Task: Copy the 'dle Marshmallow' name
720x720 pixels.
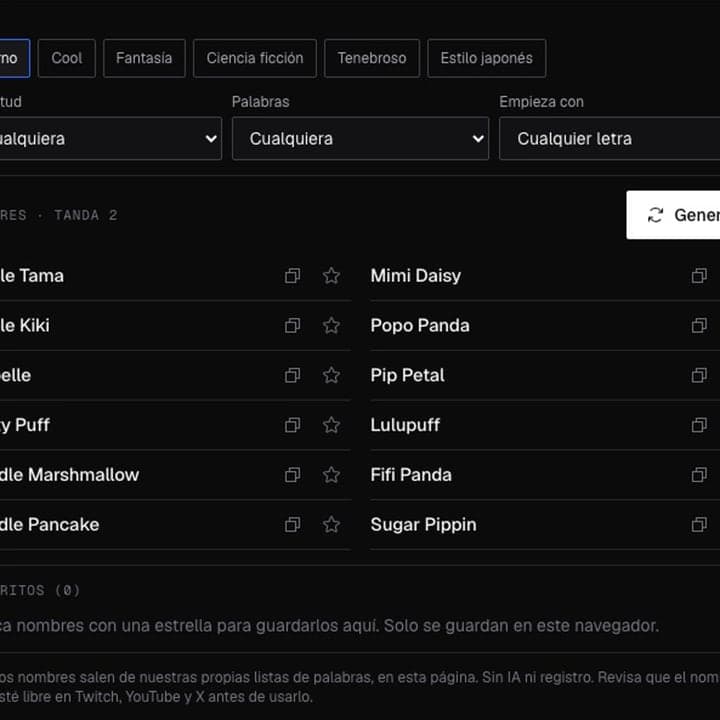Action: coord(292,475)
